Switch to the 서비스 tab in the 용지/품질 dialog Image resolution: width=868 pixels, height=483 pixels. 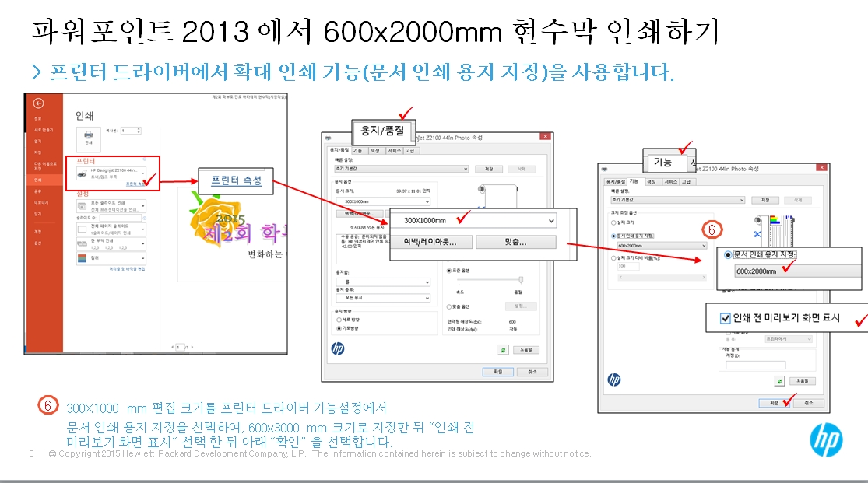tap(394, 150)
